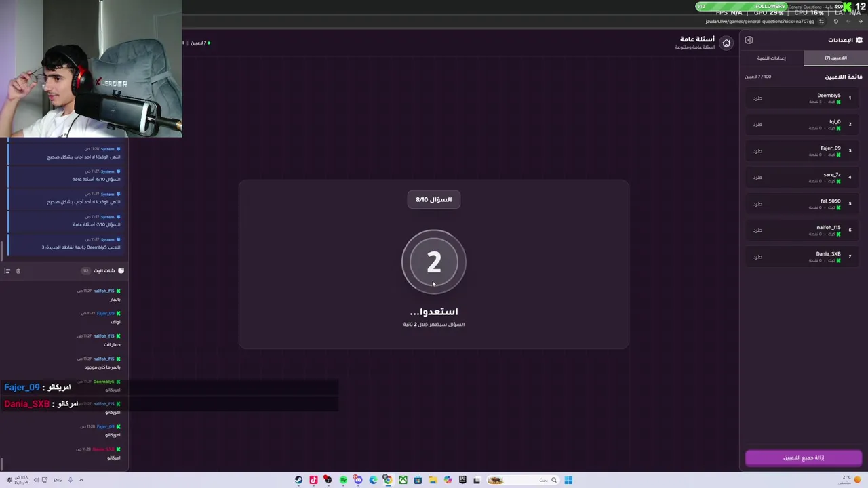The width and height of the screenshot is (868, 488).
Task: Click the 112 message count badge
Action: [x=85, y=271]
